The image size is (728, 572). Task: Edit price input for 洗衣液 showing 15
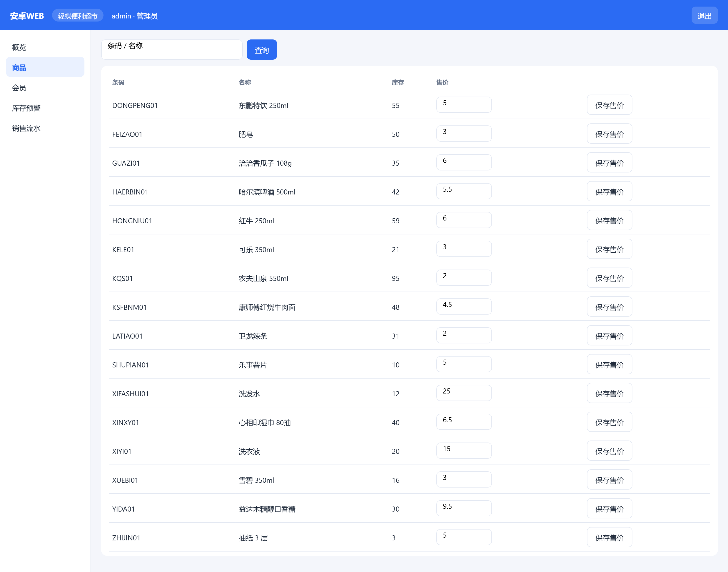point(464,450)
